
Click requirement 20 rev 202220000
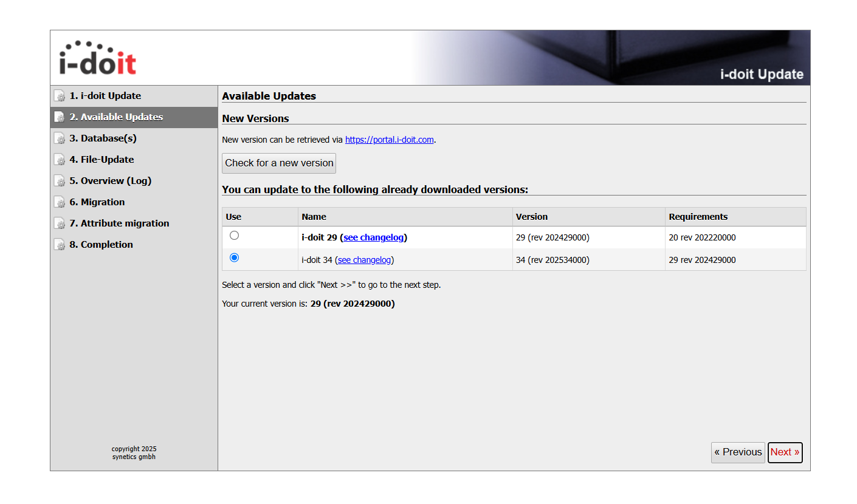[x=702, y=237]
